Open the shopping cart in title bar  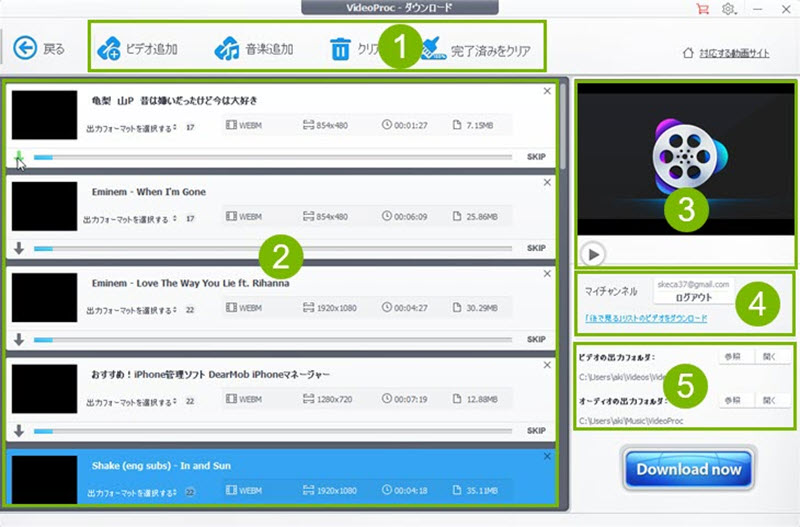click(x=701, y=9)
